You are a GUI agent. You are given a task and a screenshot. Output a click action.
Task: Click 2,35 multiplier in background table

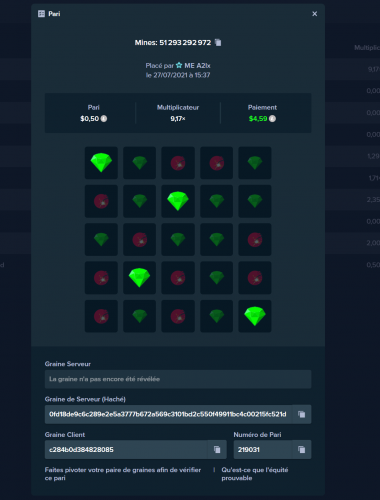coord(373,199)
